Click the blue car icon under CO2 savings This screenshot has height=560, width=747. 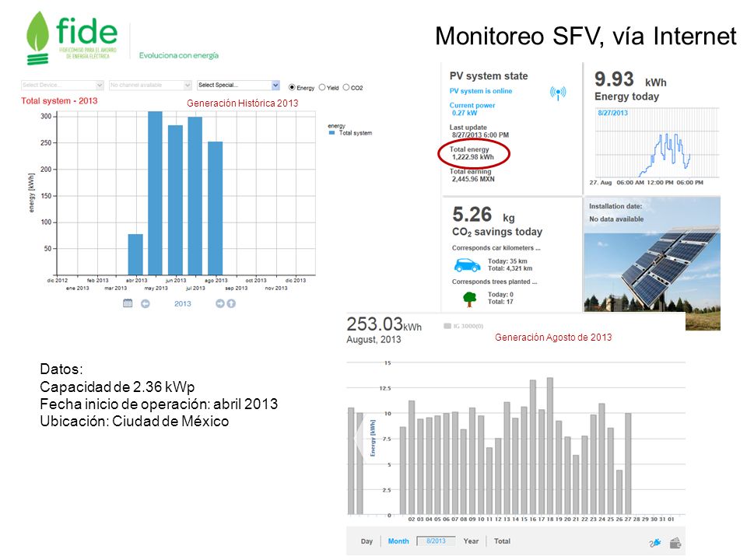467,264
